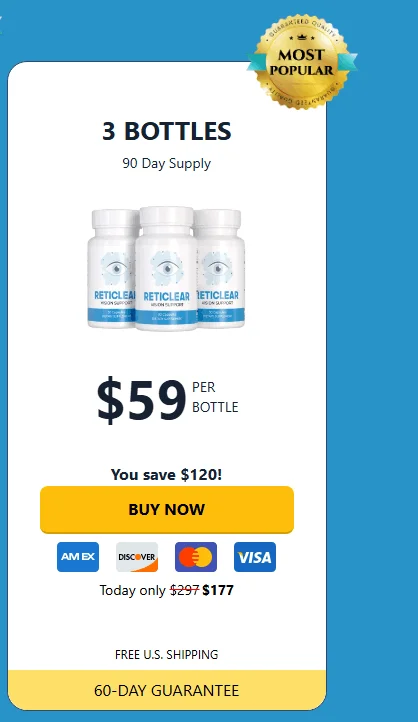Click the Today only label
The height and width of the screenshot is (722, 418).
coord(133,590)
